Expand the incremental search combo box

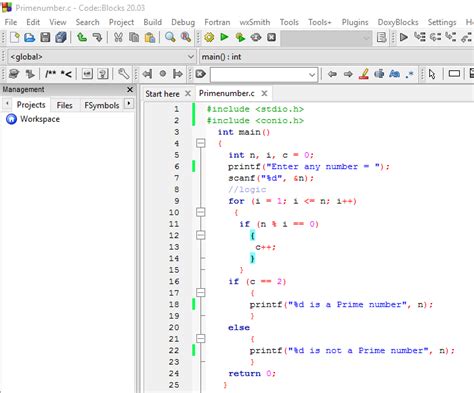tap(312, 74)
